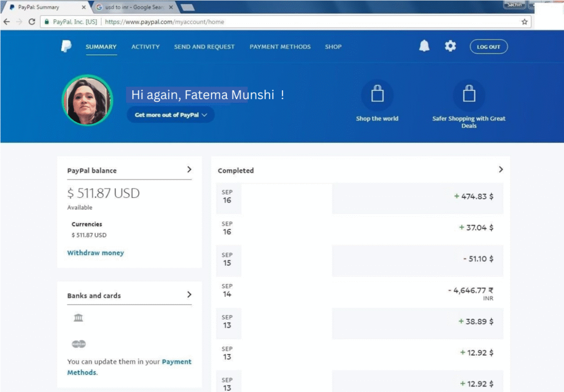Open the +37.04 $ transaction
564x392 pixels.
pos(360,230)
